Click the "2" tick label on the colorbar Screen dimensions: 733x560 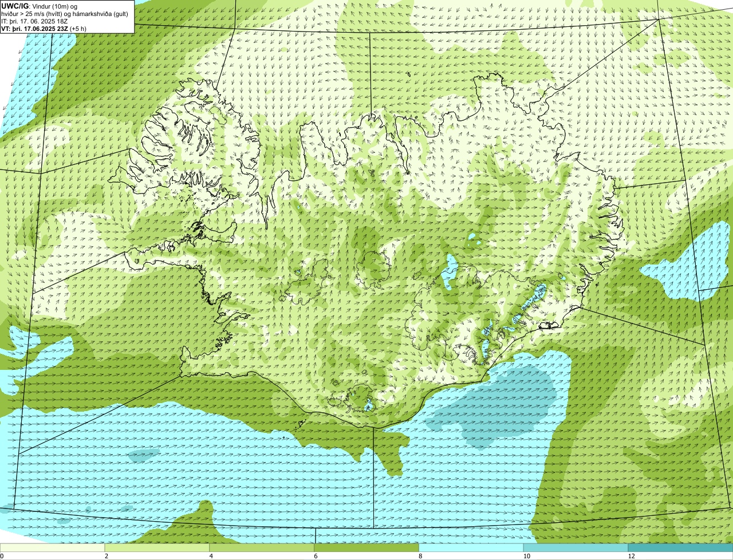tap(107, 556)
